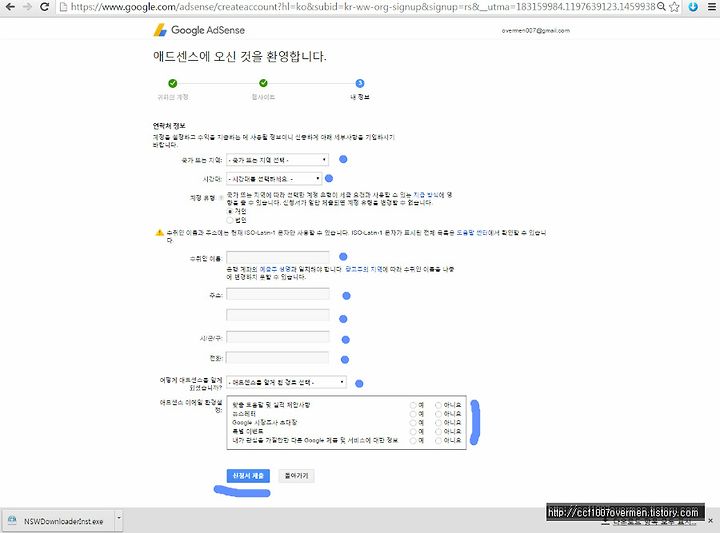The width and height of the screenshot is (720, 533).
Task: Choose 아니요 for other Google products info
Action: pos(439,441)
